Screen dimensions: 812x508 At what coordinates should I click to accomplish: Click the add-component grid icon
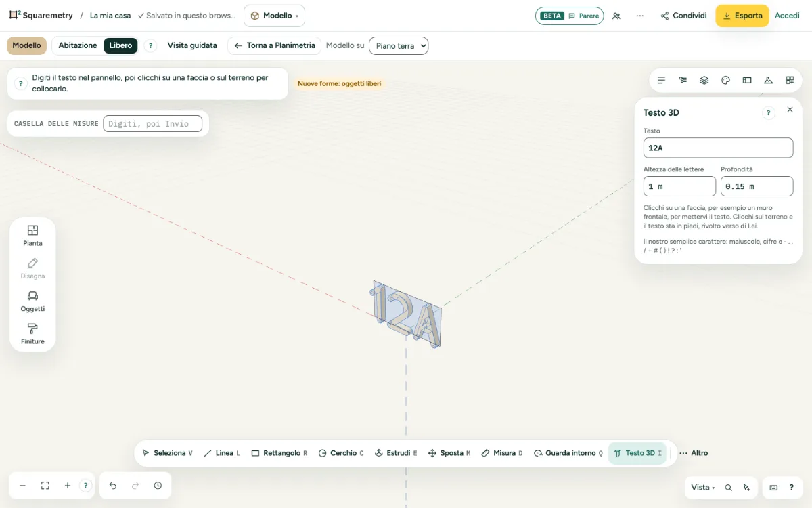point(790,80)
